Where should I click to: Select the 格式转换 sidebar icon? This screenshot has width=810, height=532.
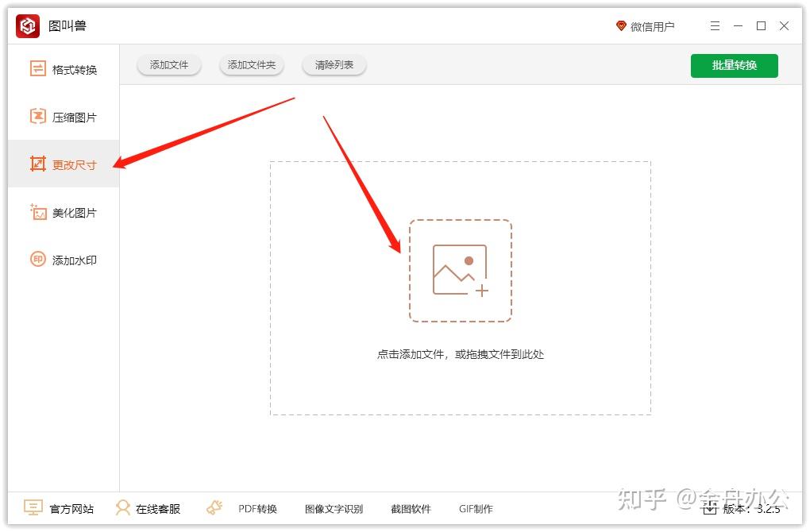(x=37, y=69)
